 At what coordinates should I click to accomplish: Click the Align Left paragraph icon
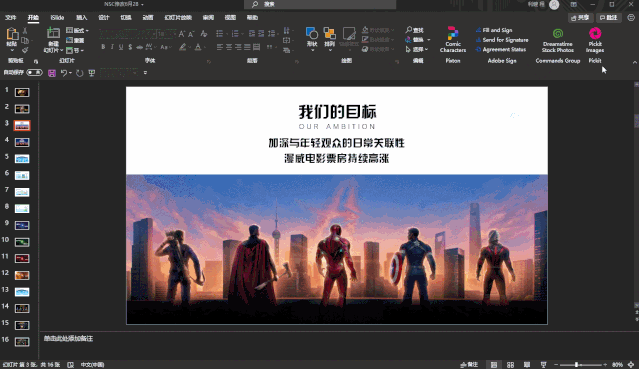coord(220,47)
